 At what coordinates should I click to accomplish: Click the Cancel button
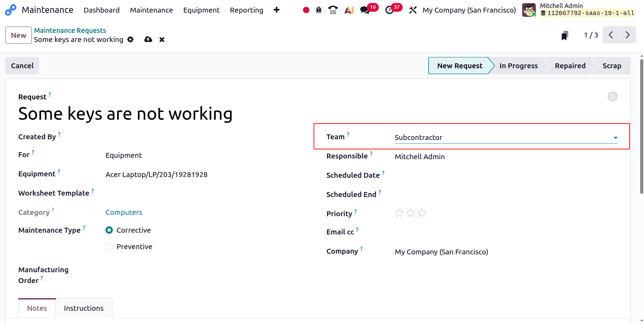(22, 66)
